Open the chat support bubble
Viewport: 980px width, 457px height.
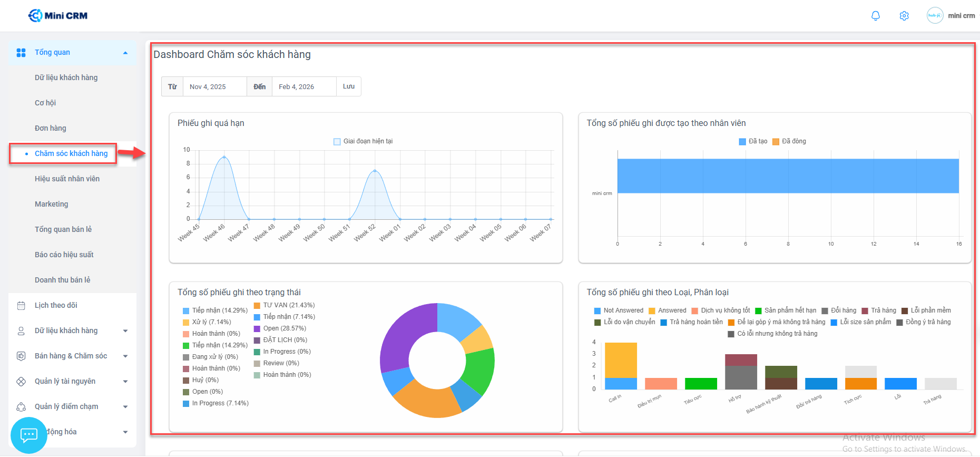point(28,435)
